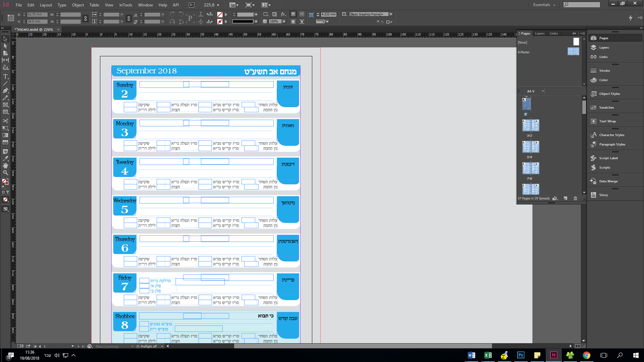Image resolution: width=644 pixels, height=362 pixels.
Task: Toggle the reference point locator
Action: point(11,18)
